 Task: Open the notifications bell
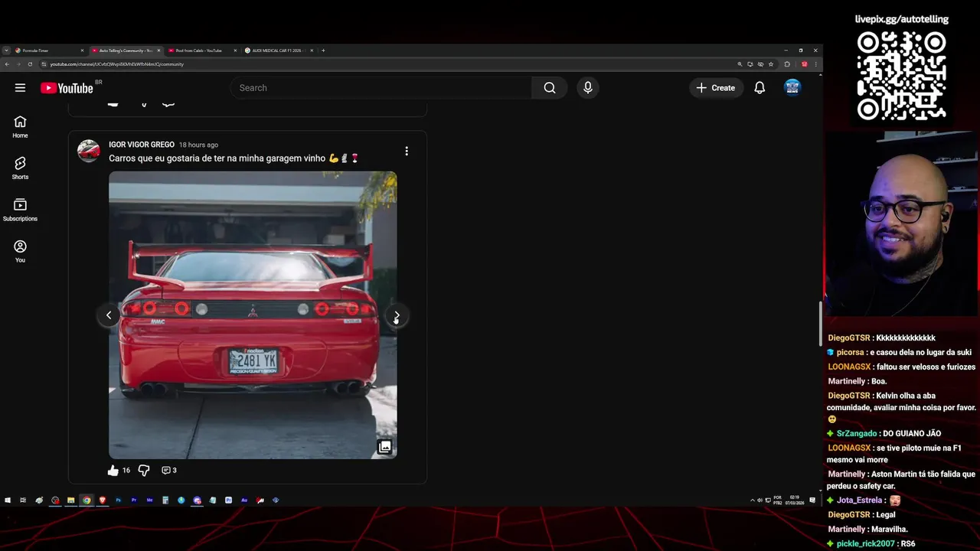pyautogui.click(x=759, y=88)
